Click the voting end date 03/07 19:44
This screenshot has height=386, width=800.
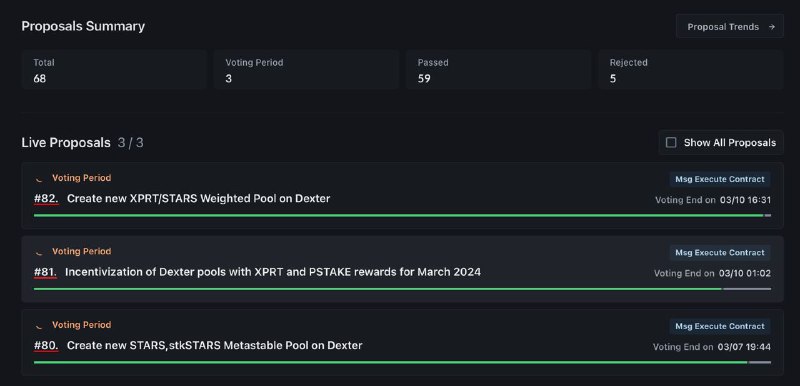[x=744, y=347]
